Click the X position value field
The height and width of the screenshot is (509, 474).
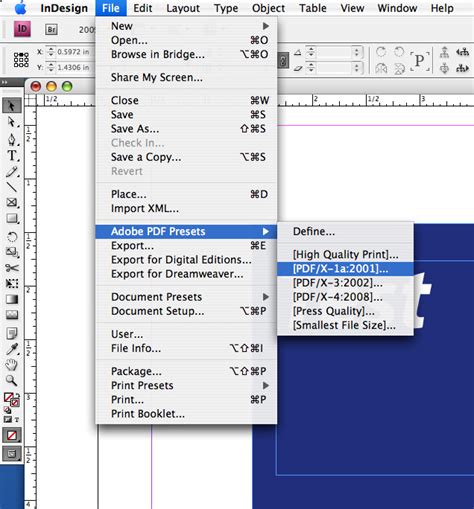click(x=74, y=52)
